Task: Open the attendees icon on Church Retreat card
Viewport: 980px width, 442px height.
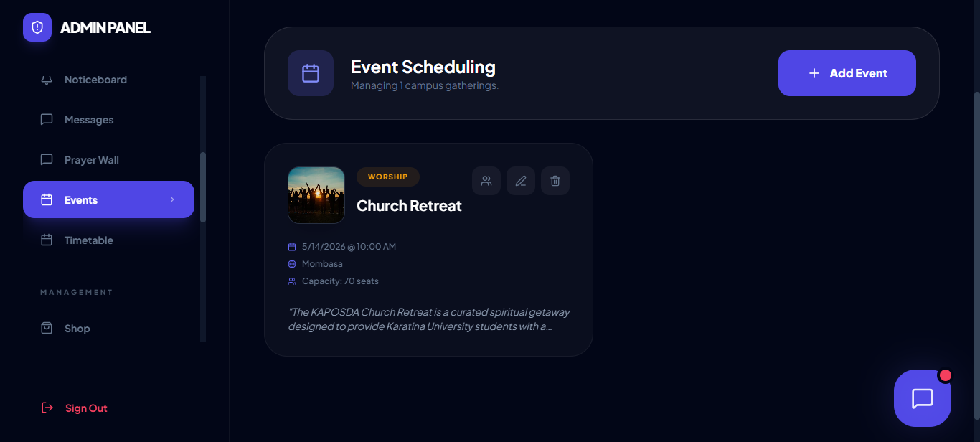Action: pos(486,181)
